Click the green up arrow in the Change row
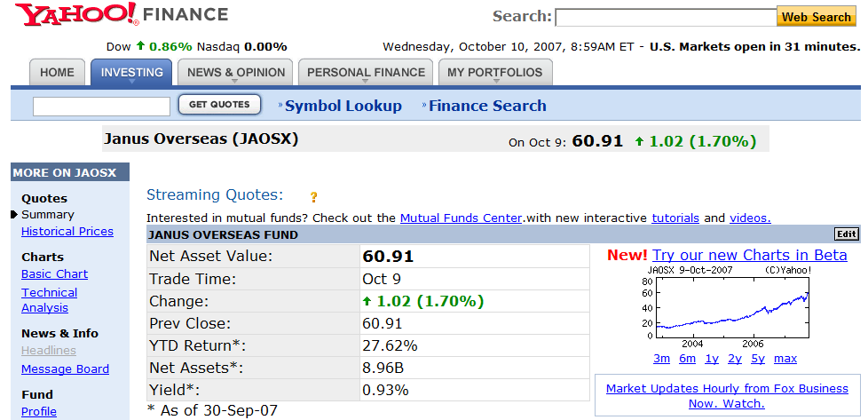 pos(367,301)
